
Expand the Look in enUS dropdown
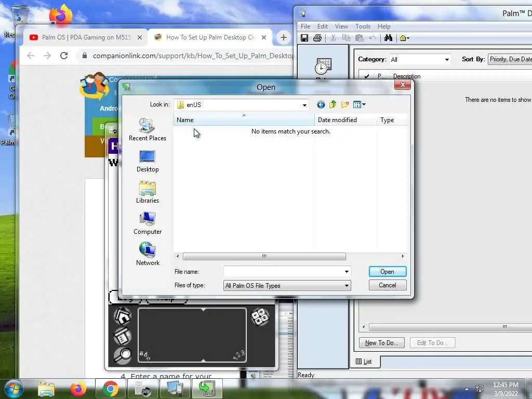(x=304, y=105)
